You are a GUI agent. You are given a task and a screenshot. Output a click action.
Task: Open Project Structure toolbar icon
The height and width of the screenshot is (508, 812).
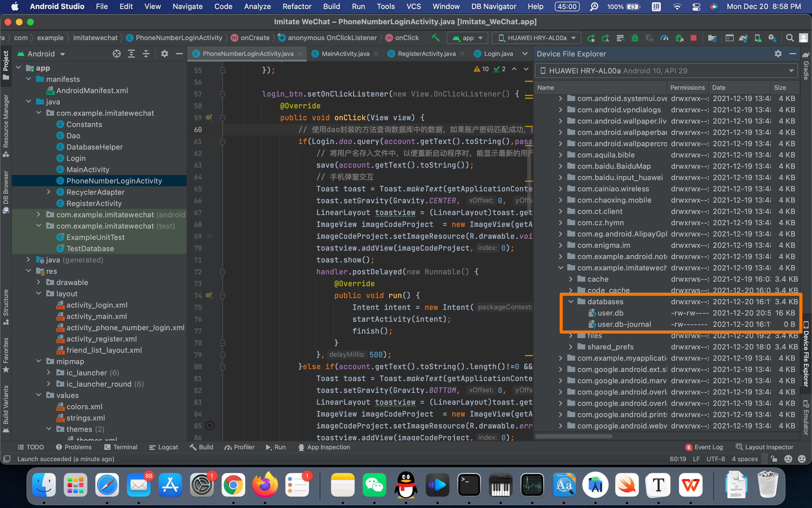click(712, 38)
